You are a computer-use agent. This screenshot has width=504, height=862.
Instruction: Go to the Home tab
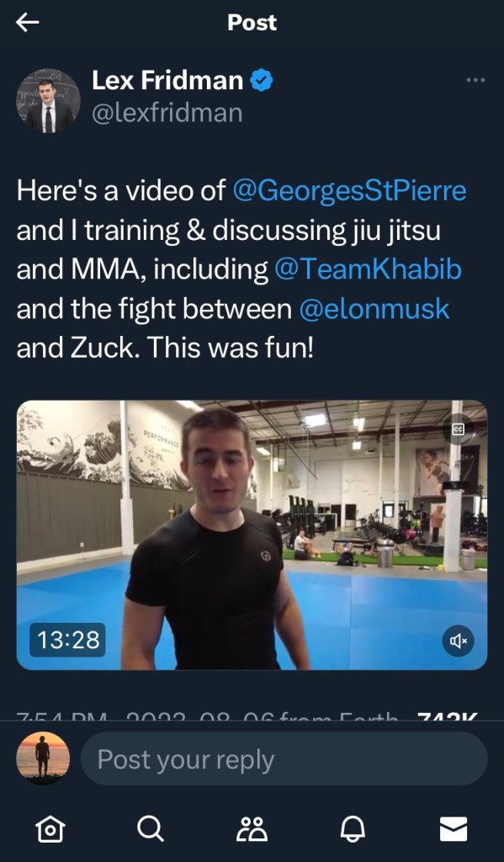click(50, 828)
